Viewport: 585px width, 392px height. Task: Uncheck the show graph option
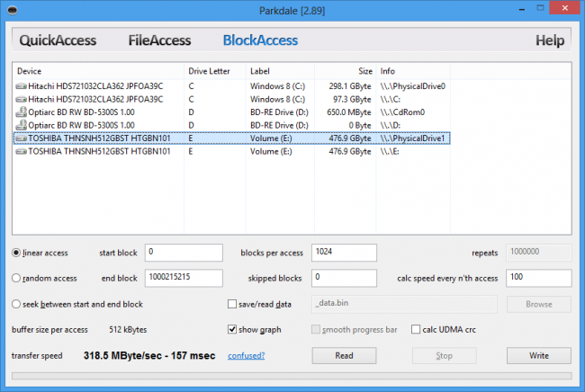(233, 329)
